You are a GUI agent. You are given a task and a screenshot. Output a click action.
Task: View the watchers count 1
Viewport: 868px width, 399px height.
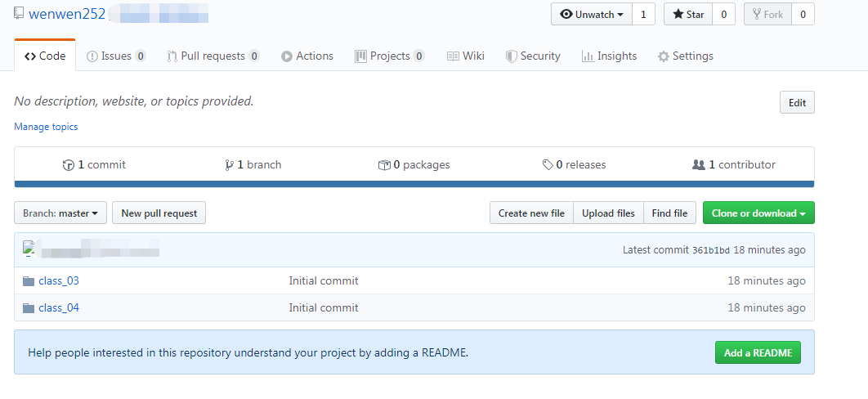[643, 15]
